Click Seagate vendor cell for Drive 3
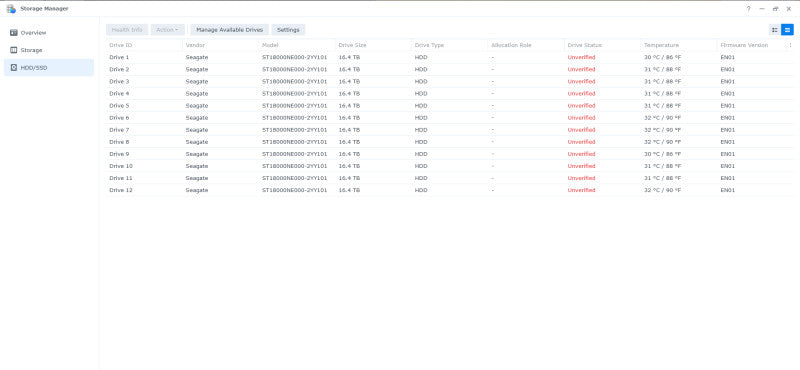Screen dimensions: 800x370 197,82
